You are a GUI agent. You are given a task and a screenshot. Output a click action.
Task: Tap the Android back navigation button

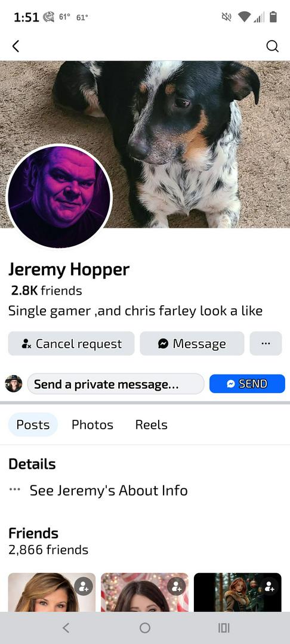tap(66, 627)
